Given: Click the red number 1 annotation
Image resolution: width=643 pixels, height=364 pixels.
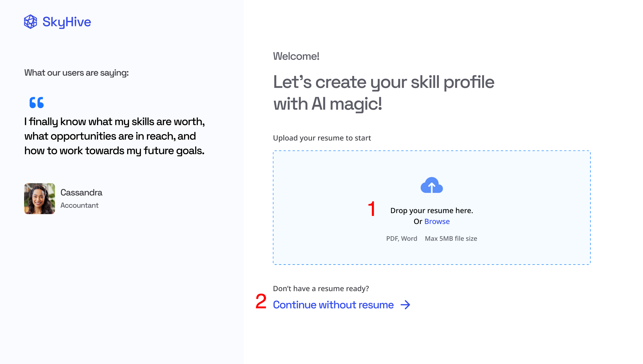Looking at the screenshot, I should (x=372, y=209).
